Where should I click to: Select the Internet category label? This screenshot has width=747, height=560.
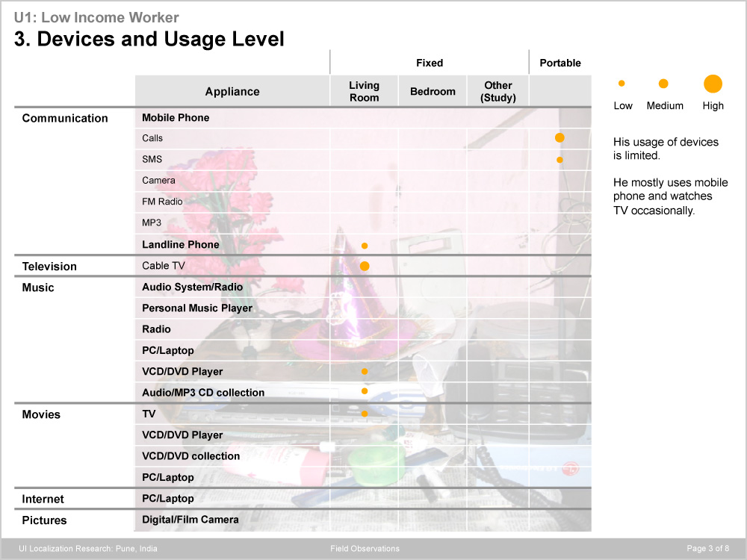(43, 499)
